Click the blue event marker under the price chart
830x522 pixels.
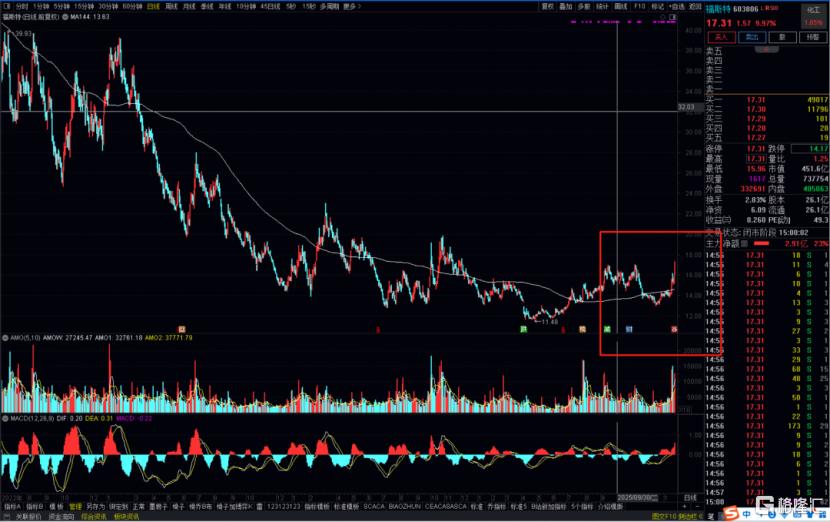click(629, 329)
